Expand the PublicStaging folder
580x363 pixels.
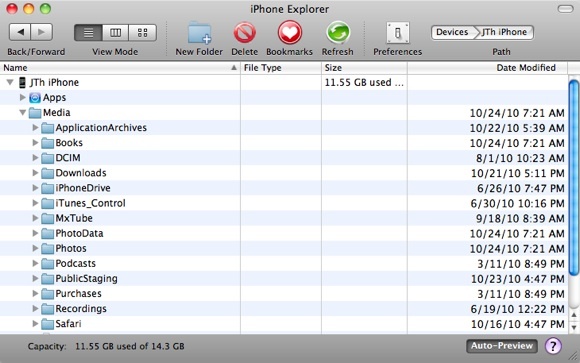[x=35, y=279]
